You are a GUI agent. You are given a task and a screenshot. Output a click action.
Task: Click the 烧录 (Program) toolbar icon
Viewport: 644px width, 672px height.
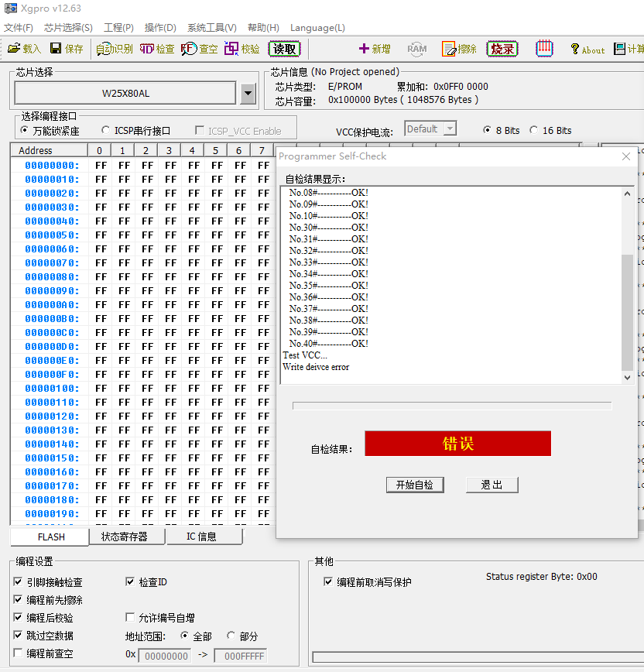(502, 49)
